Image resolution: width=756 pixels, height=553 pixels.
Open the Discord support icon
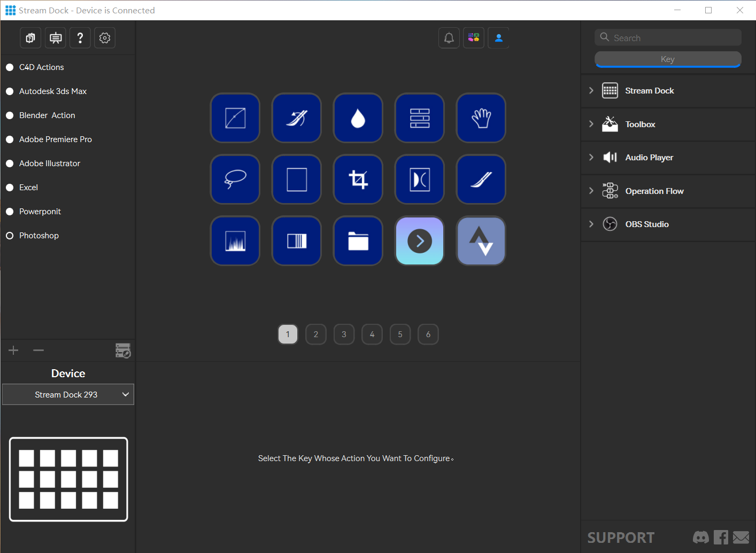pyautogui.click(x=701, y=537)
